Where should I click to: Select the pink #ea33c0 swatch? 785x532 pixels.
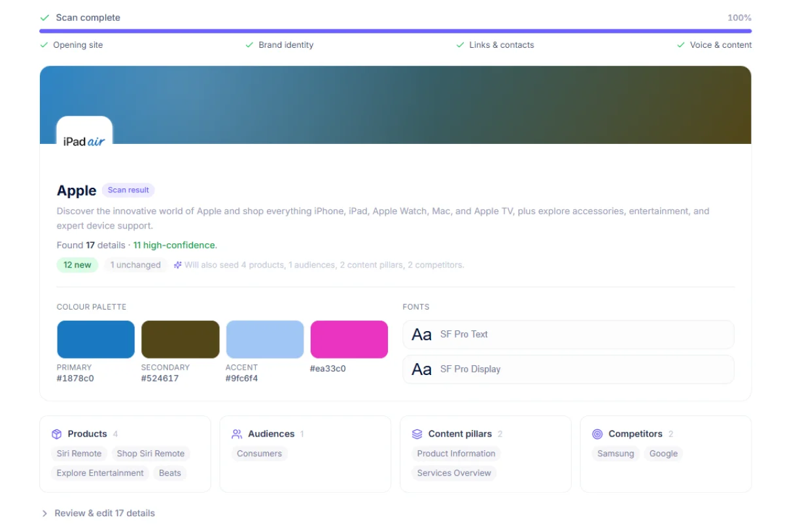pyautogui.click(x=349, y=339)
